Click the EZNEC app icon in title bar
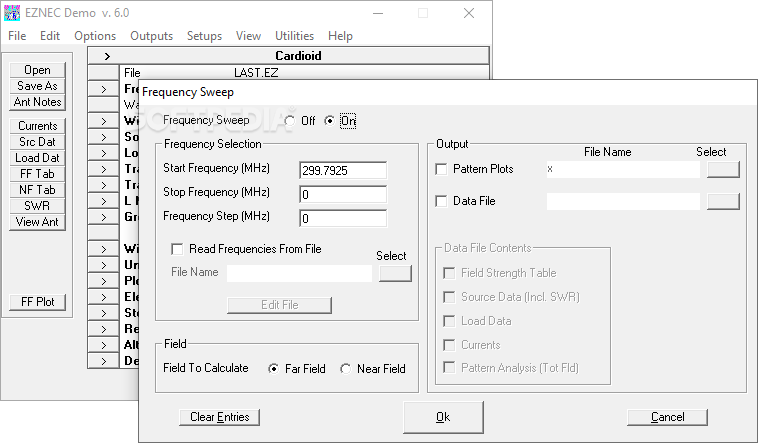Viewport: 758px width, 443px height. pyautogui.click(x=12, y=13)
